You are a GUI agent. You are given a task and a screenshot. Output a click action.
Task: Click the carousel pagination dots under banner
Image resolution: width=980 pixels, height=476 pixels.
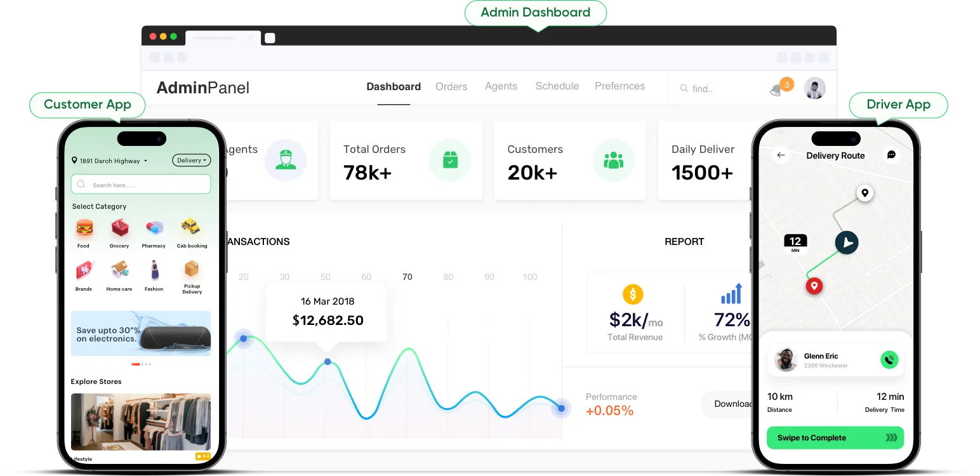pyautogui.click(x=141, y=364)
